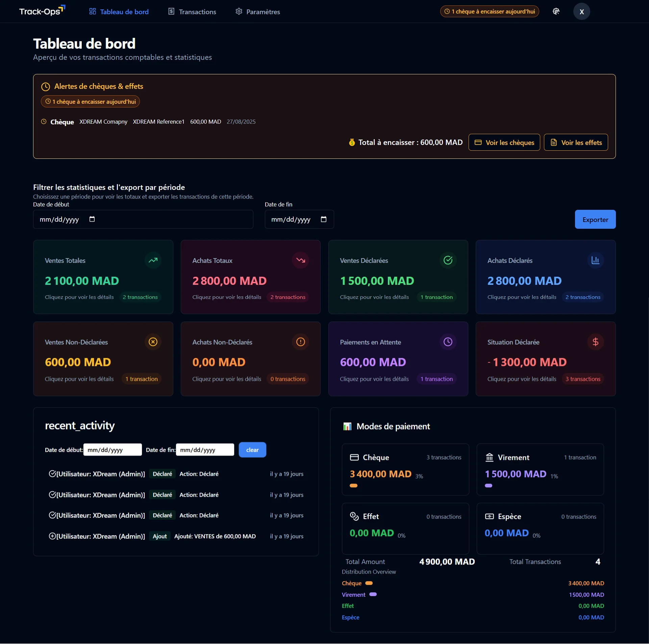
Task: Click the bar-chart icon on Achats Déclarés
Action: point(595,260)
